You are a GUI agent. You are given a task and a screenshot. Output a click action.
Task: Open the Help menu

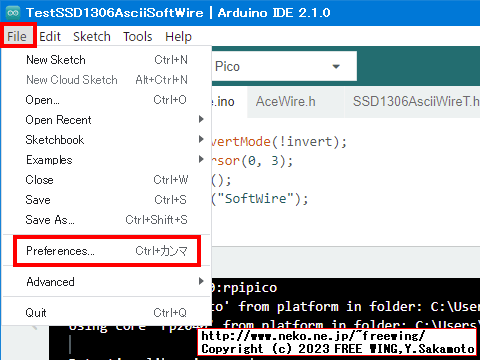[x=178, y=36]
